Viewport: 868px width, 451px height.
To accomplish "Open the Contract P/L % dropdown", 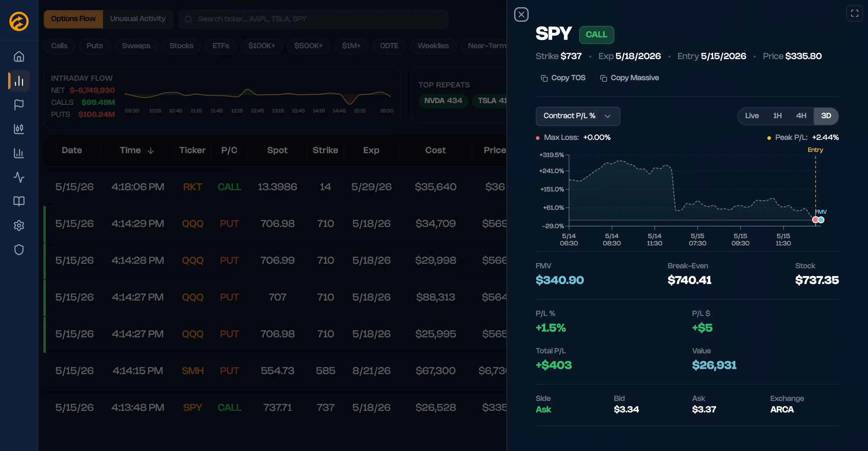I will (577, 116).
